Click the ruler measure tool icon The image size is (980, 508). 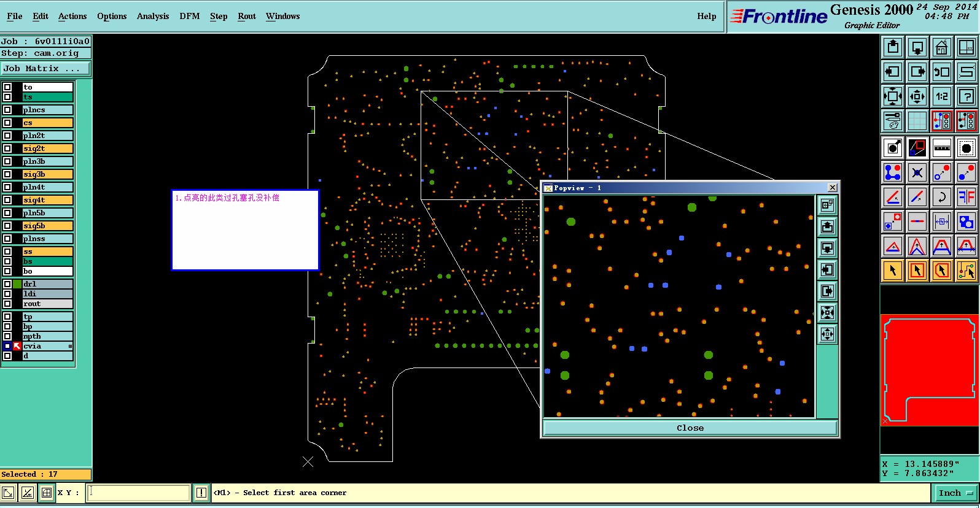pyautogui.click(x=942, y=148)
